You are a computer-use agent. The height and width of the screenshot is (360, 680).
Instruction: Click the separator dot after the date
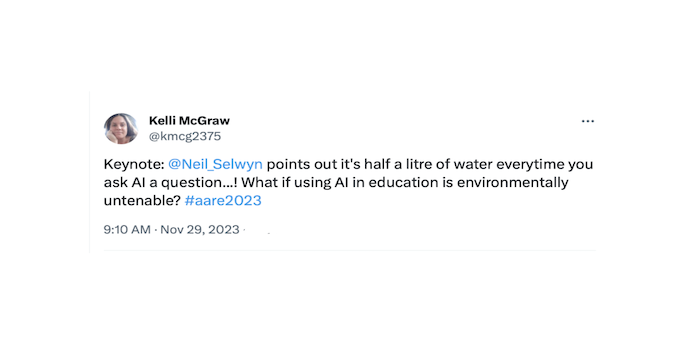click(x=244, y=229)
